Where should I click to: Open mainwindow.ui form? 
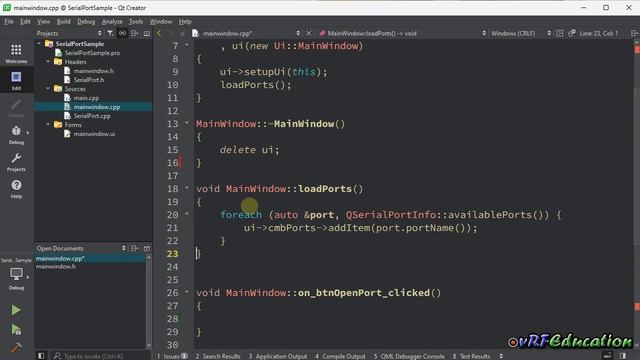(x=94, y=133)
